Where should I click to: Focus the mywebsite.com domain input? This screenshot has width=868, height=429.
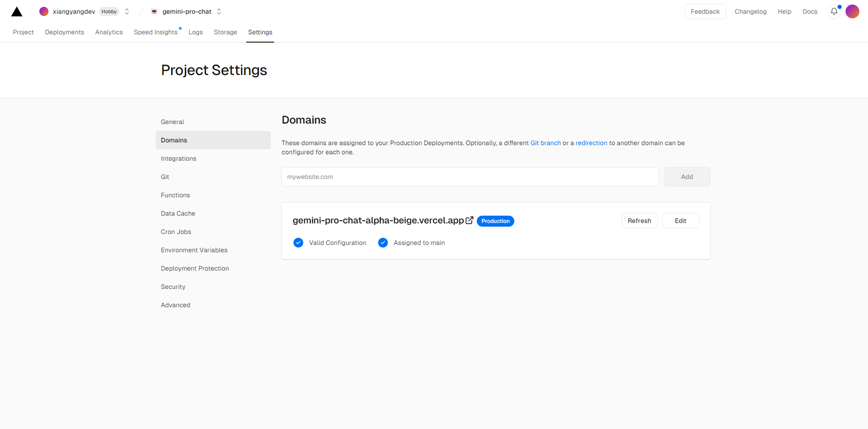coord(470,177)
